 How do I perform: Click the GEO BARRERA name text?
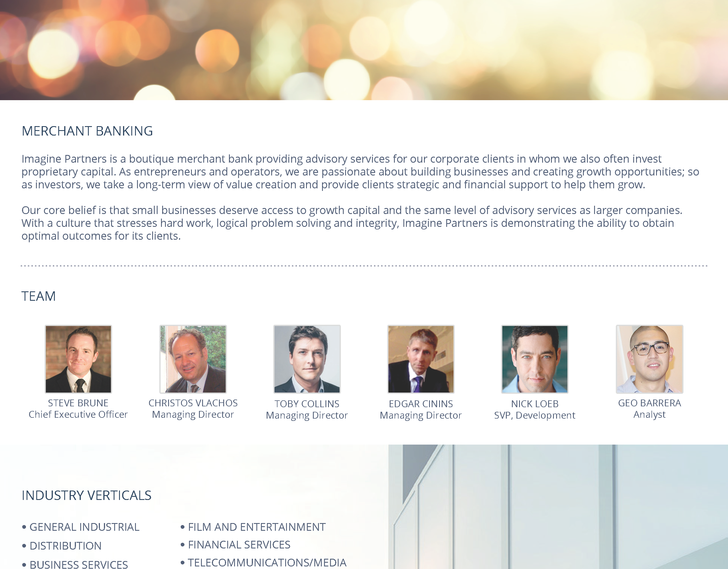[x=649, y=403]
